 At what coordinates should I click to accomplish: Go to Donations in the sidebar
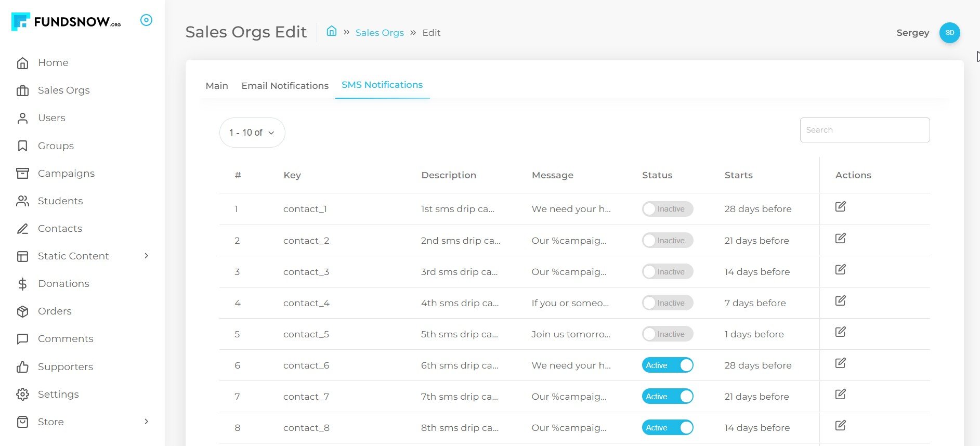click(x=63, y=284)
